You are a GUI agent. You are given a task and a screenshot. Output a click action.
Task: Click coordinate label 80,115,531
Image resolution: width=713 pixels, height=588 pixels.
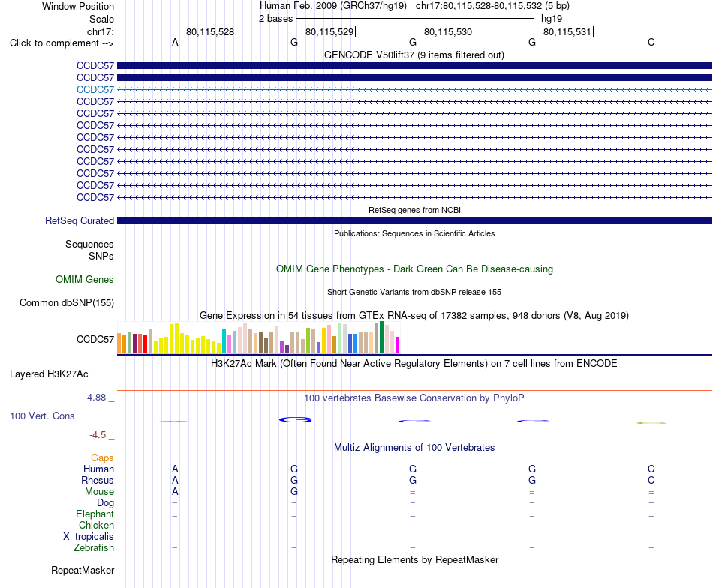[x=567, y=31]
